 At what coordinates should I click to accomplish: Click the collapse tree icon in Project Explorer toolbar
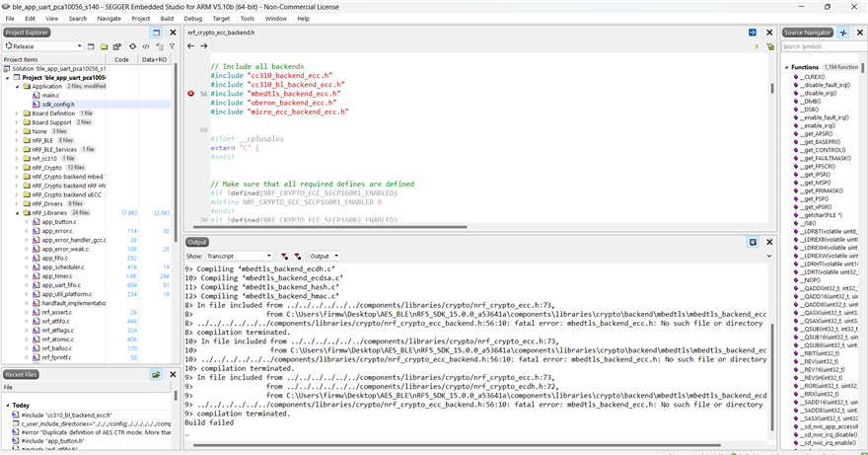tap(160, 46)
